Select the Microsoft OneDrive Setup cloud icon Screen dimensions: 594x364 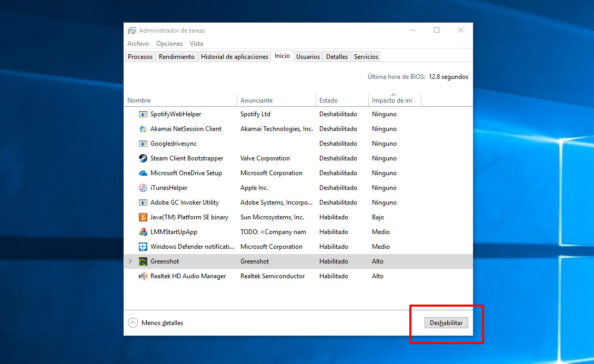(x=143, y=173)
